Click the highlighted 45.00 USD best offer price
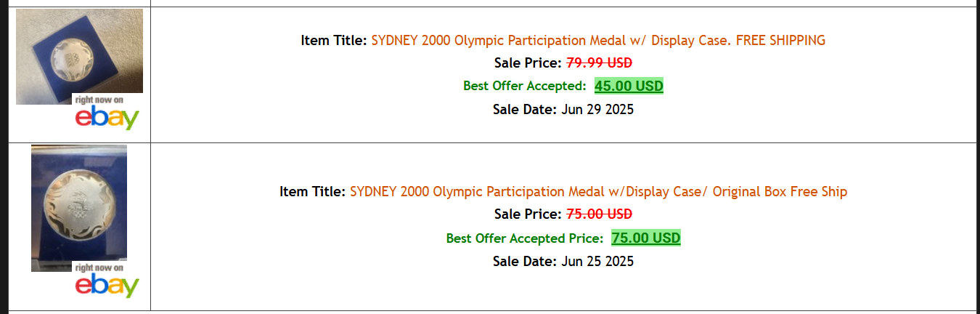The width and height of the screenshot is (980, 314). [629, 86]
